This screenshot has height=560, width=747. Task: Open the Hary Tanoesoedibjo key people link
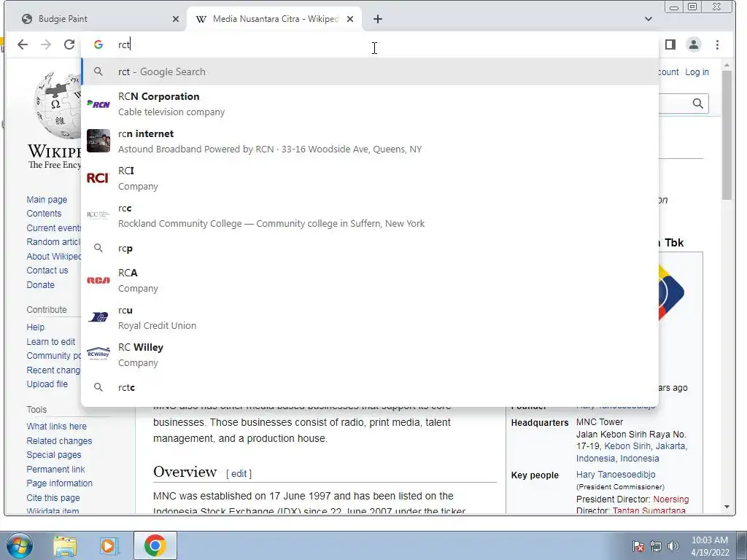pyautogui.click(x=616, y=474)
